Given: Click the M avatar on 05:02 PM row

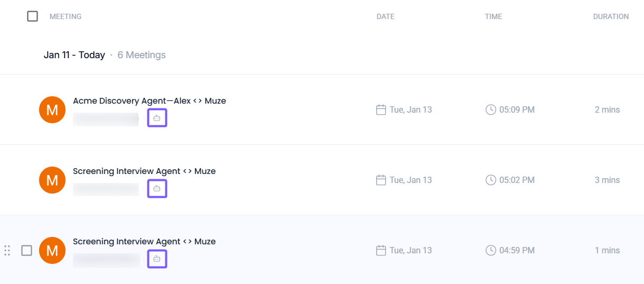Looking at the screenshot, I should click(x=52, y=180).
